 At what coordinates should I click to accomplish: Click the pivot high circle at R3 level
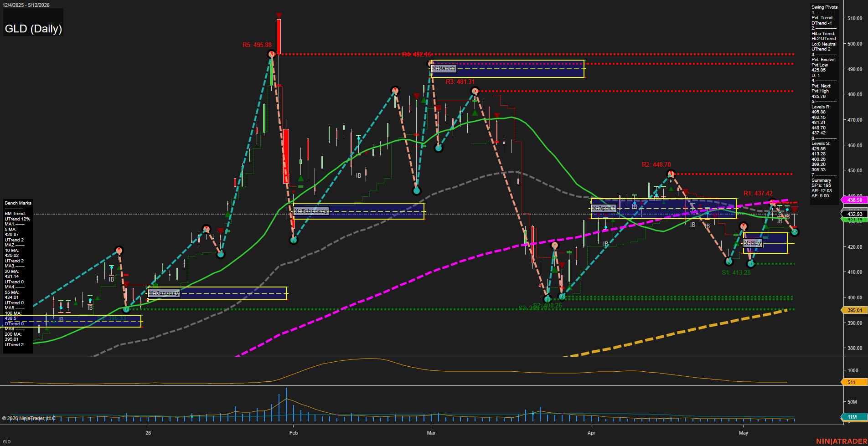(x=475, y=91)
